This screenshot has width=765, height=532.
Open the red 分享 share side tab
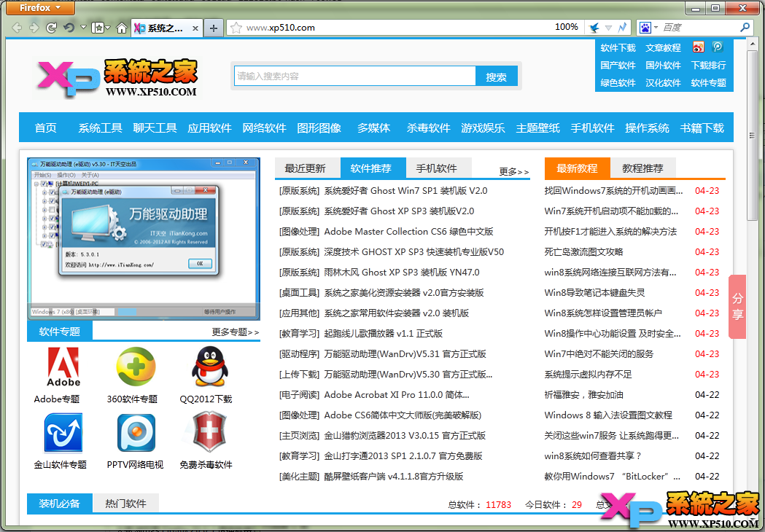[x=737, y=306]
